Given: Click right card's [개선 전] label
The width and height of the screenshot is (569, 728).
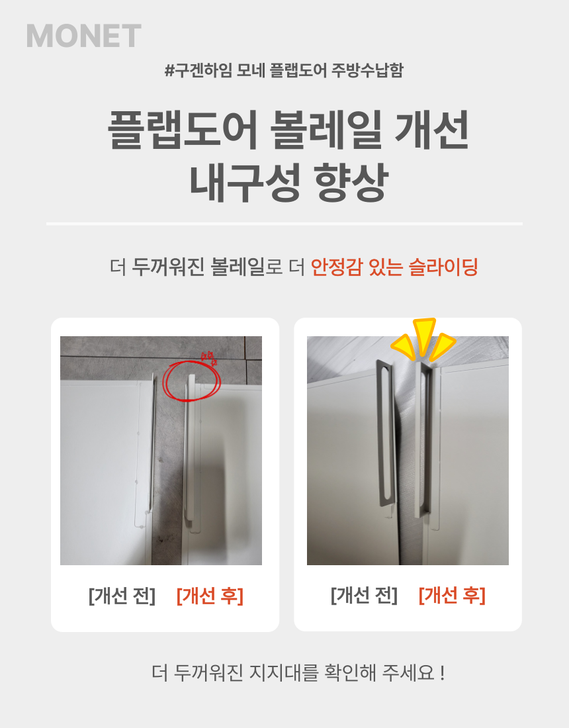Looking at the screenshot, I should click(x=365, y=595).
